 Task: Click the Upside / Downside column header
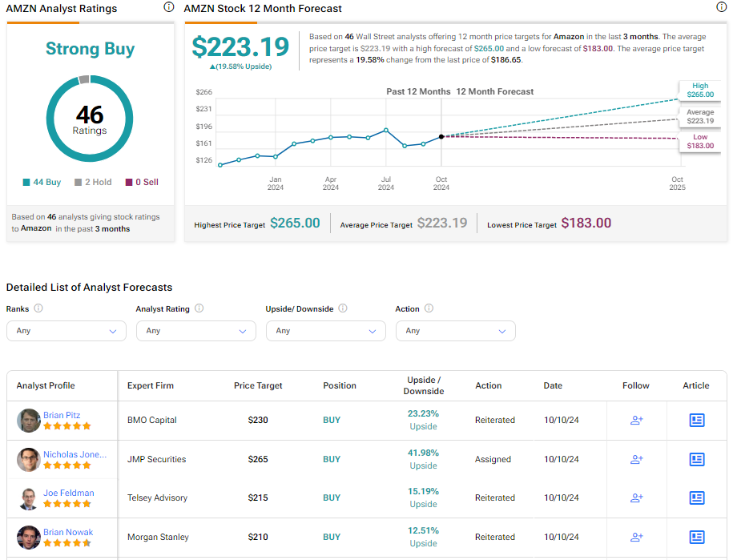click(x=424, y=385)
